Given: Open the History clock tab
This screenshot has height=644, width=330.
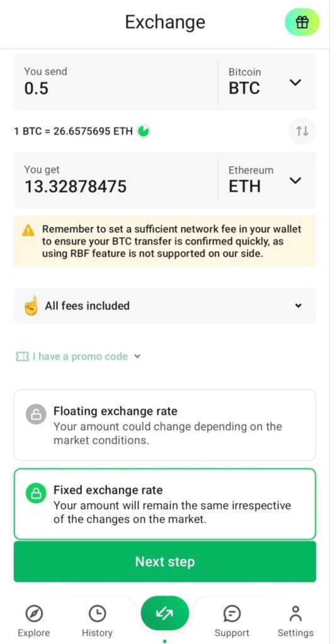Looking at the screenshot, I should (x=97, y=621).
